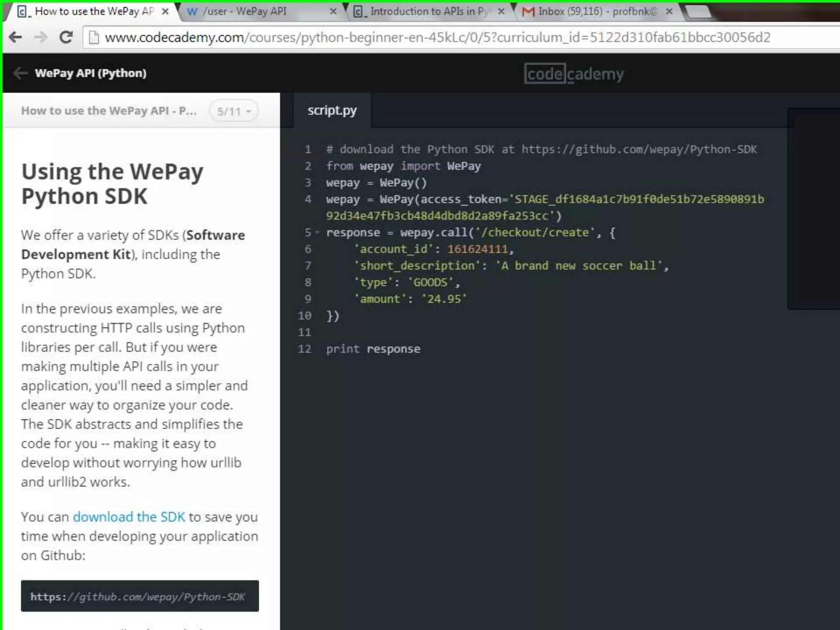Click the print response line
The image size is (840, 630).
(x=373, y=349)
